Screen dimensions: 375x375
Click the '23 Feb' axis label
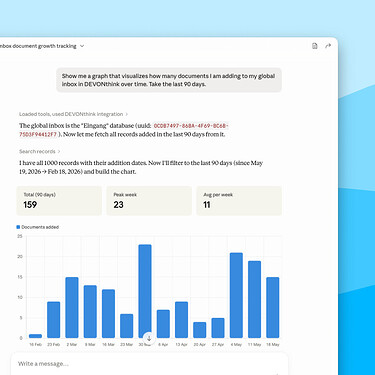pyautogui.click(x=53, y=344)
